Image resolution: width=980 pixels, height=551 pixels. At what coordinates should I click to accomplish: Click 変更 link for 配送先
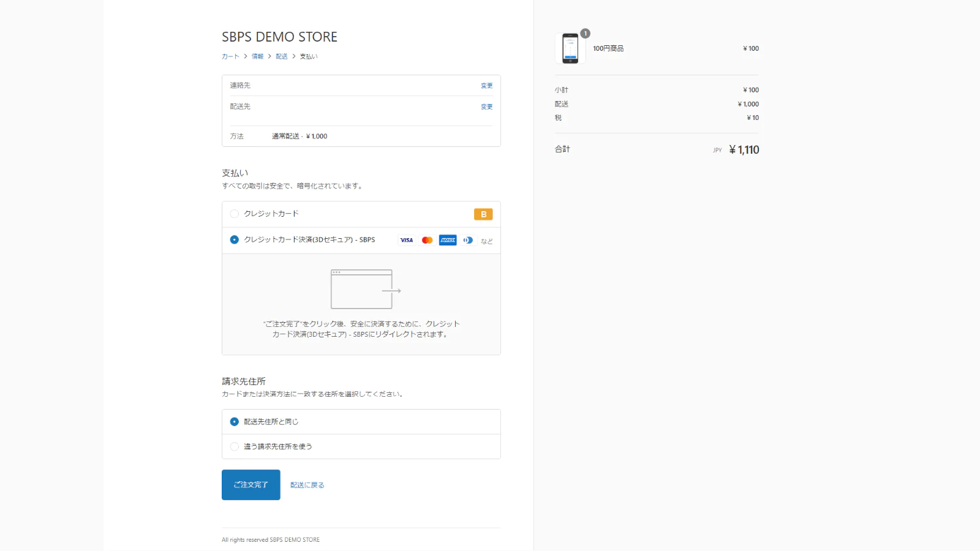487,107
